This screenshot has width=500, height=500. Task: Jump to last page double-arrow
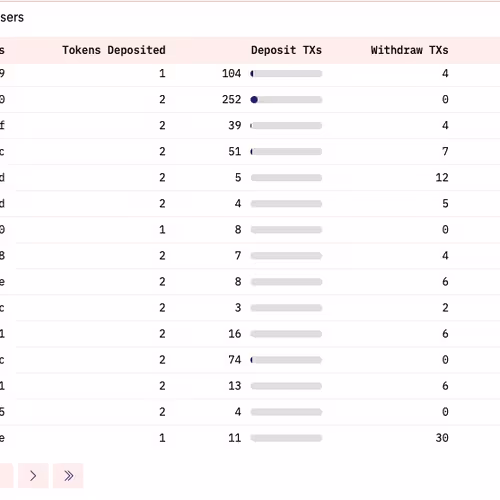coord(68,476)
